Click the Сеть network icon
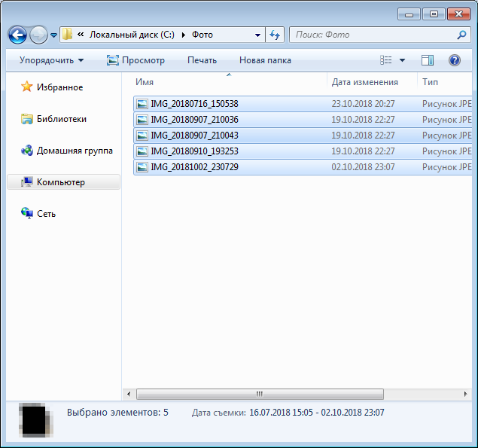 [27, 213]
